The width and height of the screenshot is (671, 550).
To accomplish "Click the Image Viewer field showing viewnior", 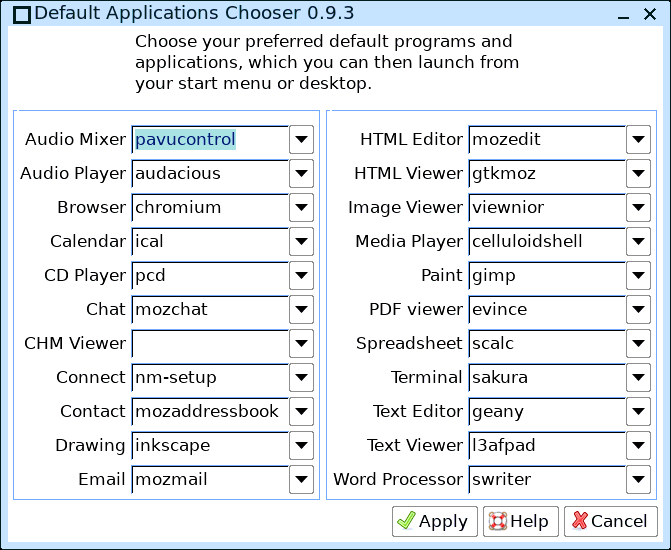I will click(x=547, y=208).
